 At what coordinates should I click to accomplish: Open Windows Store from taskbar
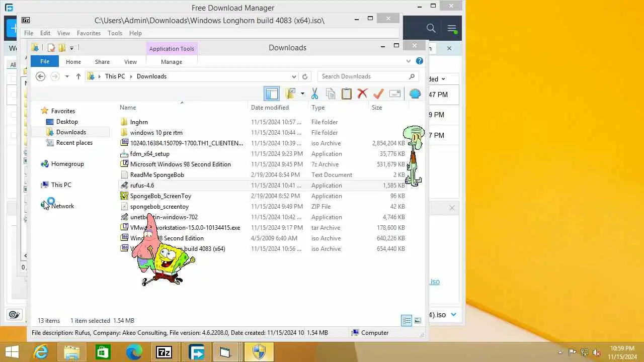pyautogui.click(x=103, y=352)
